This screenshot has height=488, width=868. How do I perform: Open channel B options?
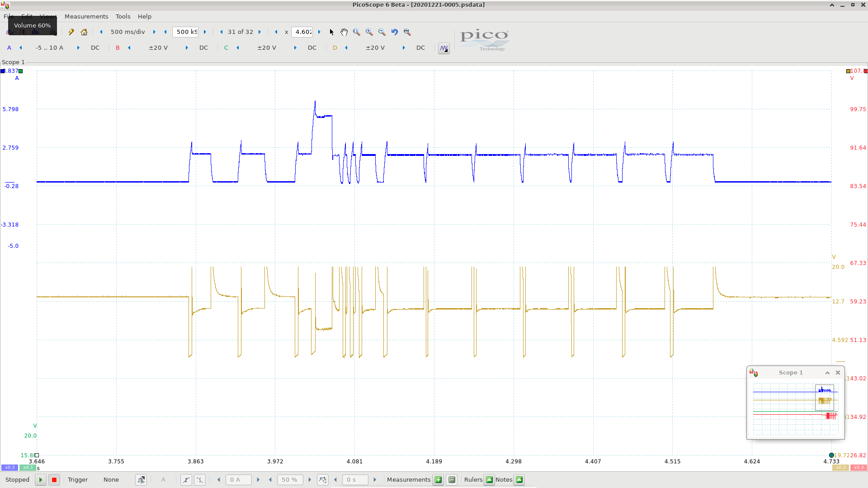(118, 48)
